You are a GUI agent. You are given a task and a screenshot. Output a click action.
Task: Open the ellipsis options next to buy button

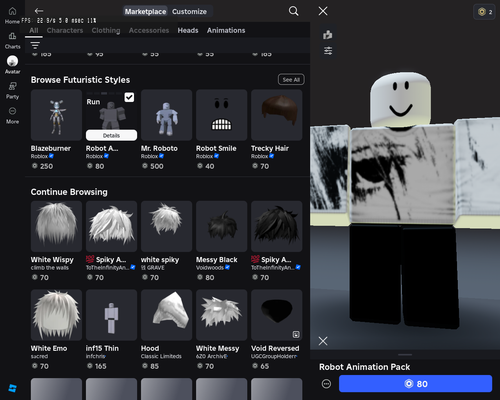326,384
